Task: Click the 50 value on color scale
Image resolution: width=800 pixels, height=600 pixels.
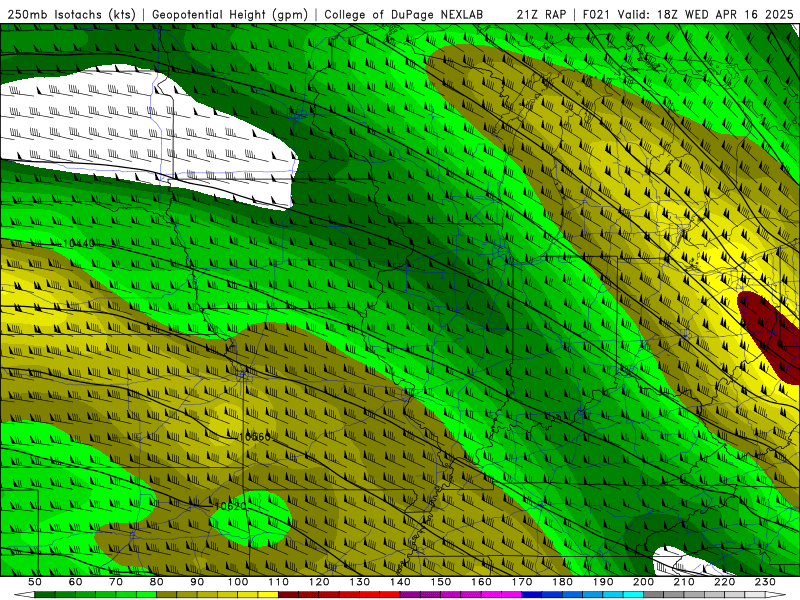Action: (35, 582)
